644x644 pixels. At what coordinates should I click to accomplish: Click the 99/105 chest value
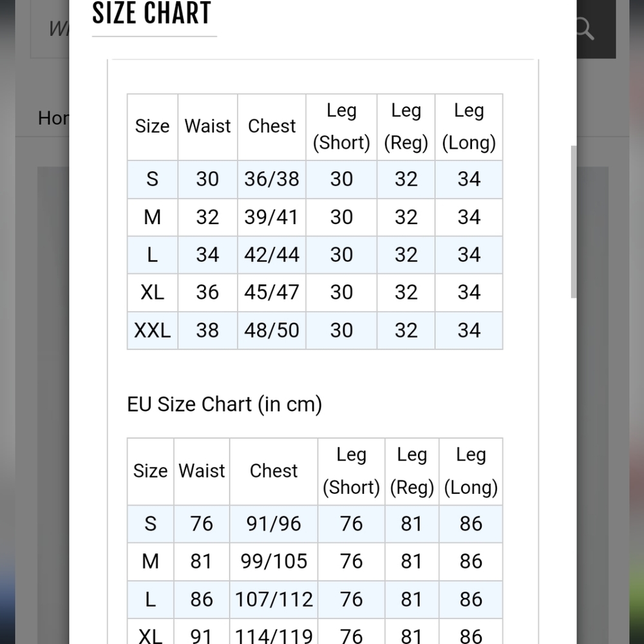pyautogui.click(x=274, y=562)
